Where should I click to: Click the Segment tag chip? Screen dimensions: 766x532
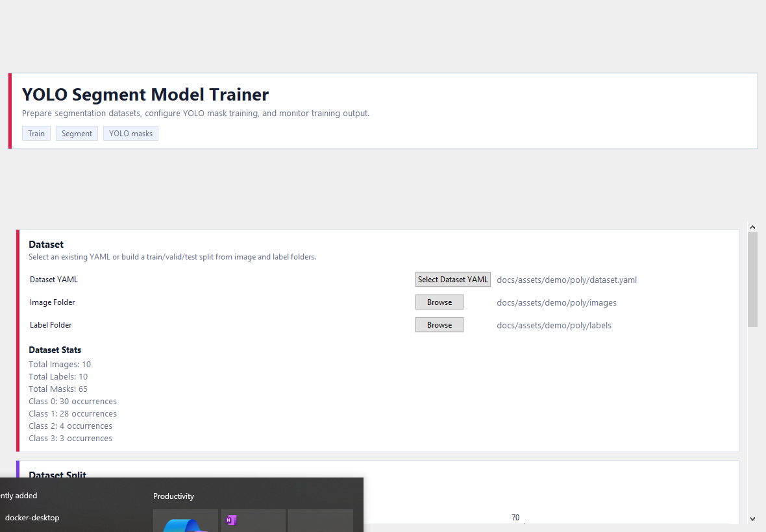point(77,133)
